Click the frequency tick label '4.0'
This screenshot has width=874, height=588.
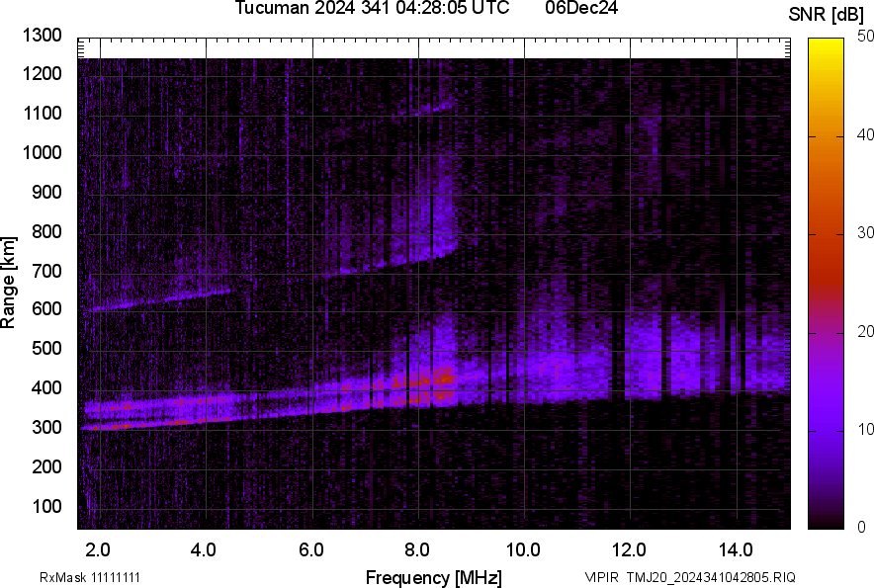tap(204, 550)
